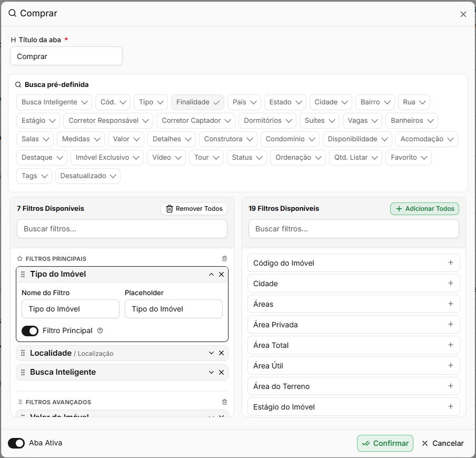Add the Estágio do Imóvel filter
Image resolution: width=476 pixels, height=458 pixels.
451,407
